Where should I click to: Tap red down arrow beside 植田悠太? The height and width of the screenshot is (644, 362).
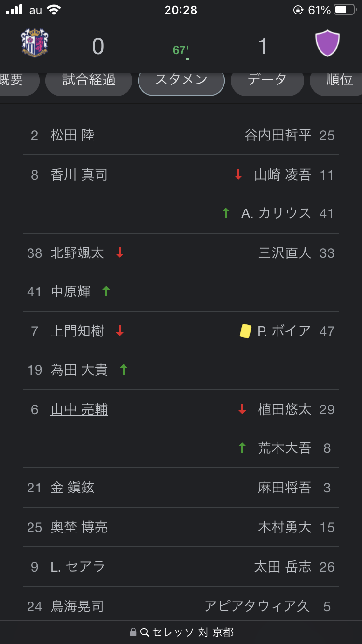click(242, 409)
